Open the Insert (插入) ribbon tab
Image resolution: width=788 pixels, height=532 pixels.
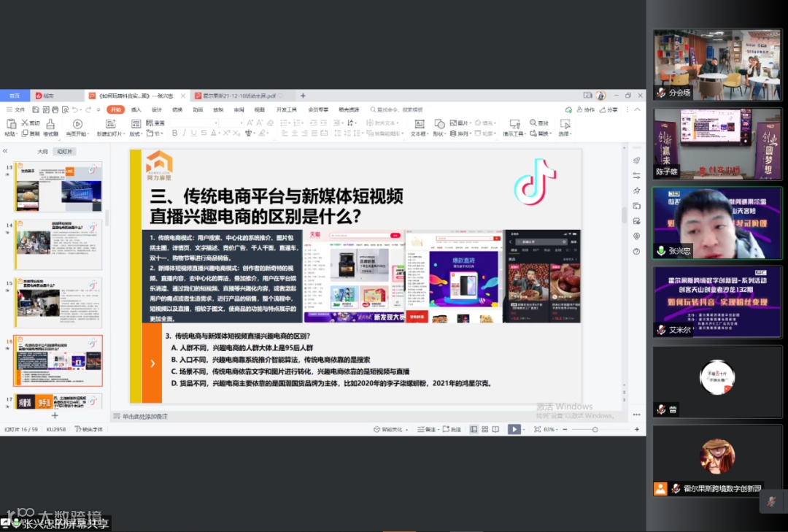point(136,109)
